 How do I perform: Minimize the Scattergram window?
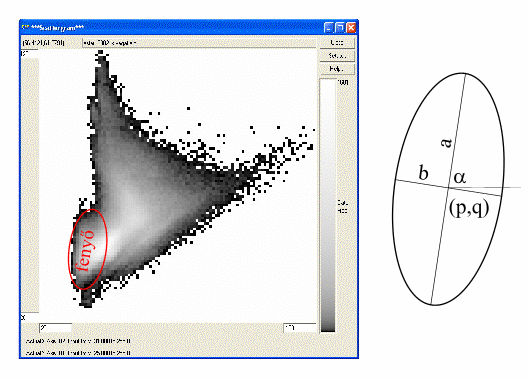(328, 28)
